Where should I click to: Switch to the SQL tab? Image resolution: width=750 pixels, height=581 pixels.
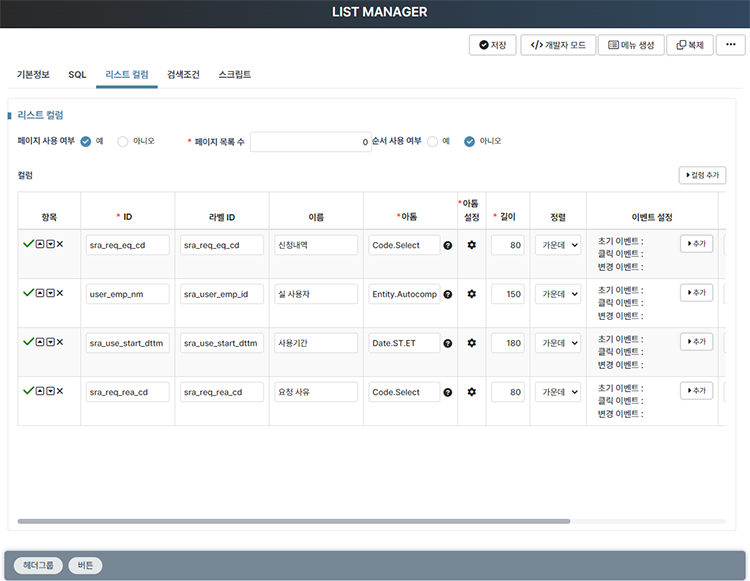coord(77,74)
